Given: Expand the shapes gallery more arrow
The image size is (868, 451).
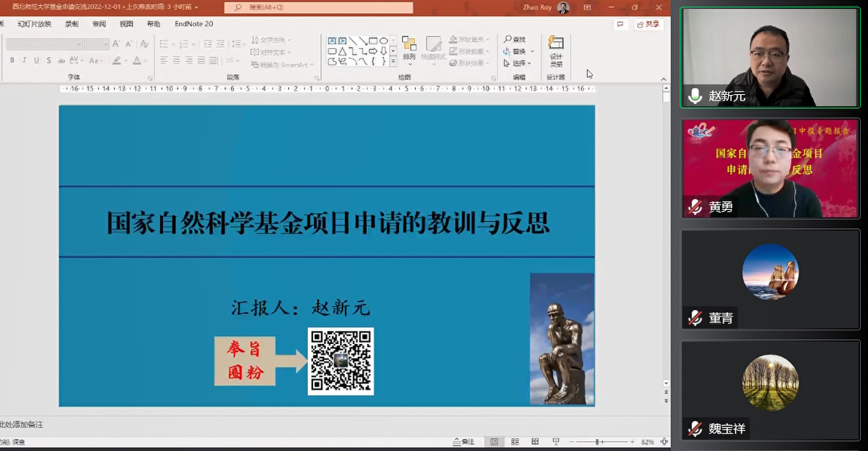Looking at the screenshot, I should [393, 62].
